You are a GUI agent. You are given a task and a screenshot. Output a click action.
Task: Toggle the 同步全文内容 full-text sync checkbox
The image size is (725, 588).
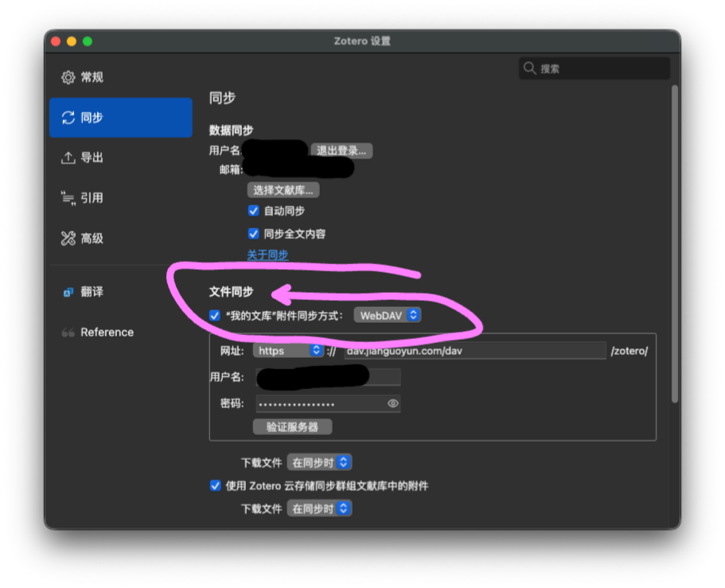coord(253,234)
